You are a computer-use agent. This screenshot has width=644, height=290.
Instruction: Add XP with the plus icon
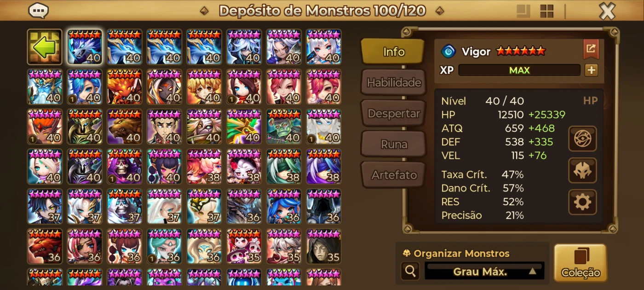pyautogui.click(x=591, y=70)
